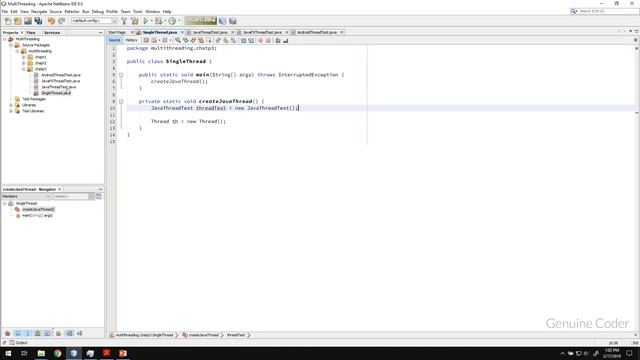Select JavaFXThreadTest.java in project tree
Image resolution: width=640 pixels, height=360 pixels.
point(60,81)
